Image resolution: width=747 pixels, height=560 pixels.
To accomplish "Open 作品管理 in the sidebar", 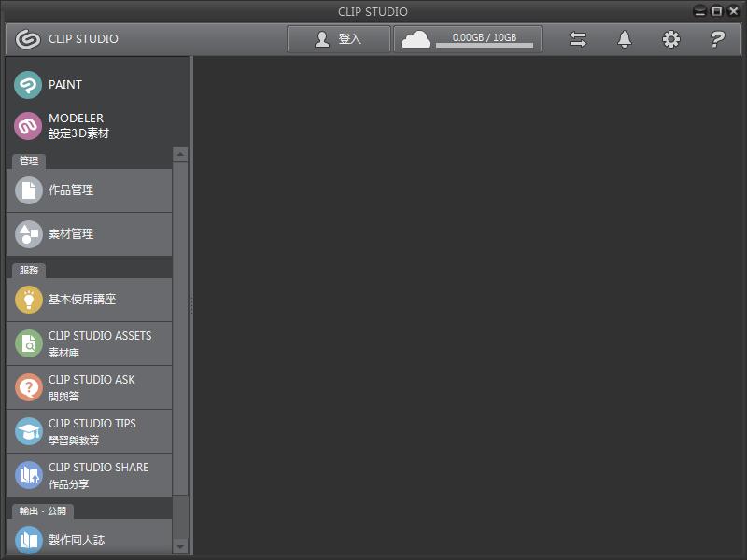I will tap(89, 190).
